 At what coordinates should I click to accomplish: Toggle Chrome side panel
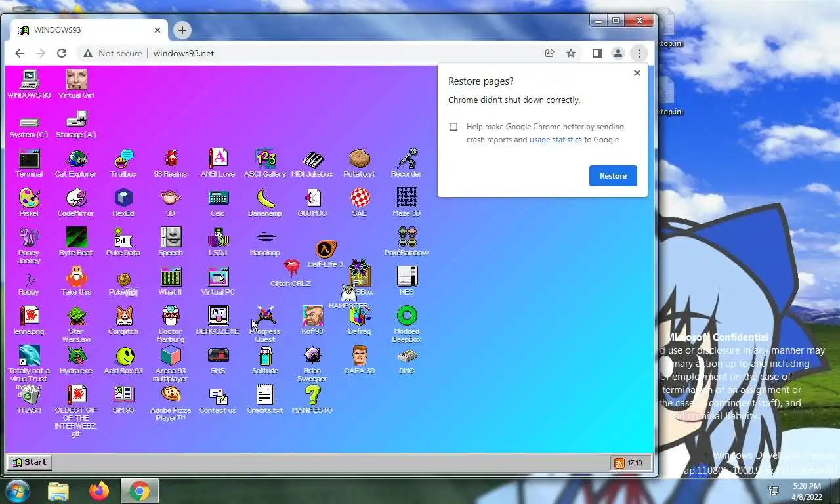click(597, 53)
